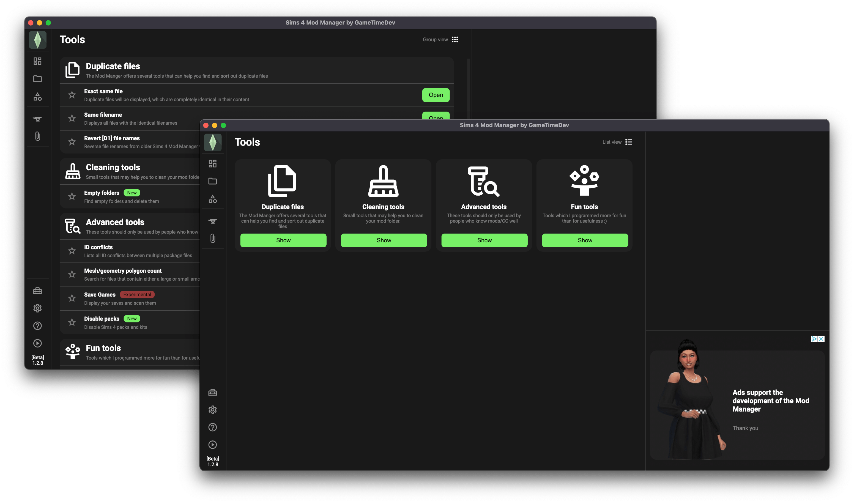Viewport: 854px width, 504px height.
Task: Click the AdChoices icon on the ad banner
Action: [x=814, y=339]
